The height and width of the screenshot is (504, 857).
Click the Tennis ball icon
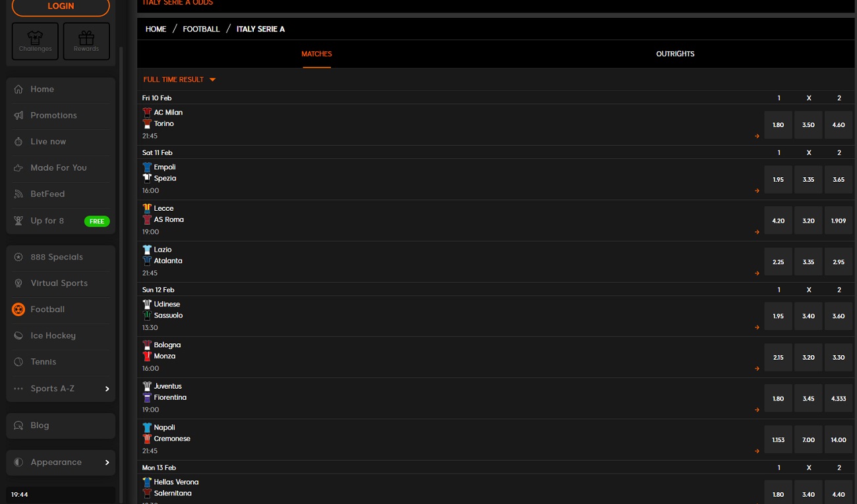click(18, 362)
